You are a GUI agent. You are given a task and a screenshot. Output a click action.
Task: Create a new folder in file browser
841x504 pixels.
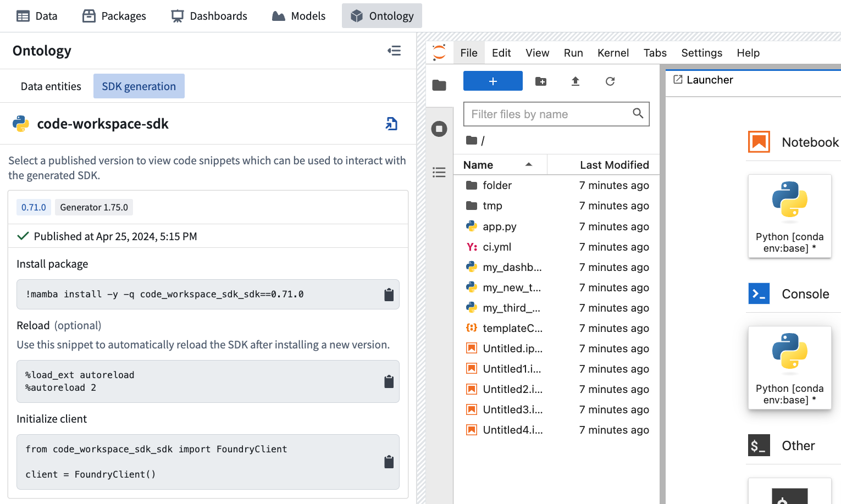point(541,81)
